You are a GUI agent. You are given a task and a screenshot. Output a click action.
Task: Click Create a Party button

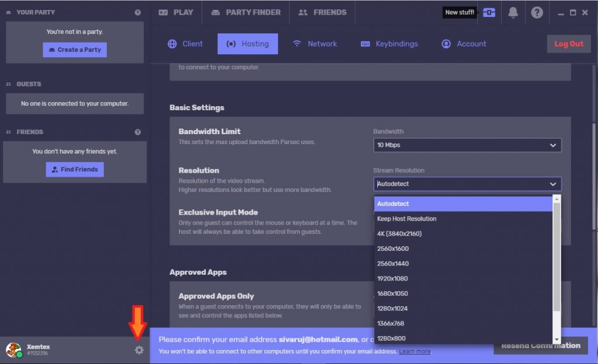(75, 50)
